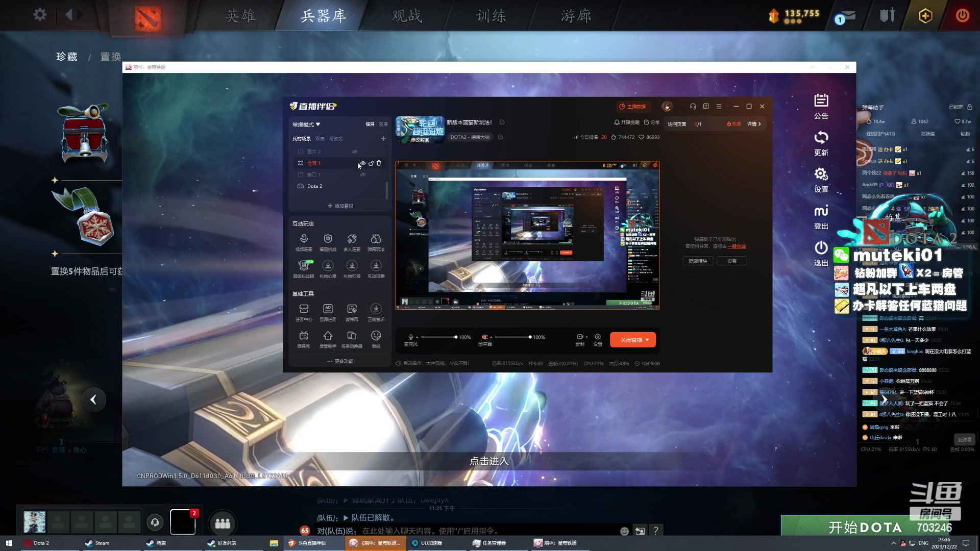Open the 弹幕玩法 feature
The height and width of the screenshot is (551, 980).
click(376, 242)
